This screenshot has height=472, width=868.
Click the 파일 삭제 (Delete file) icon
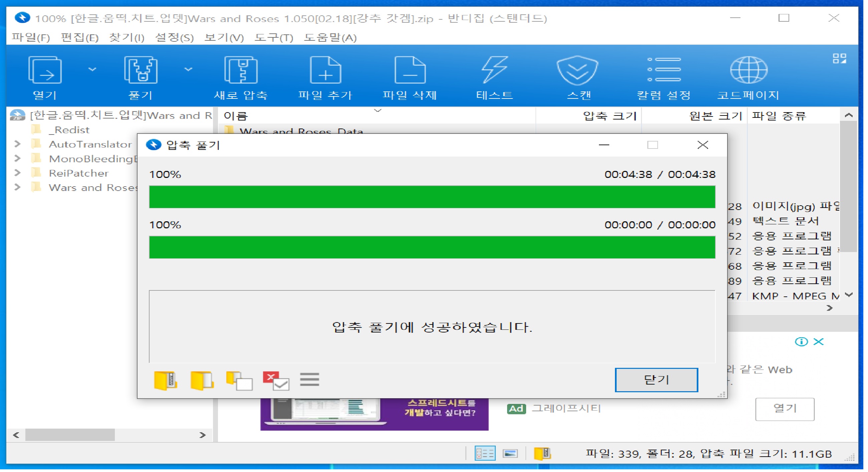[410, 70]
